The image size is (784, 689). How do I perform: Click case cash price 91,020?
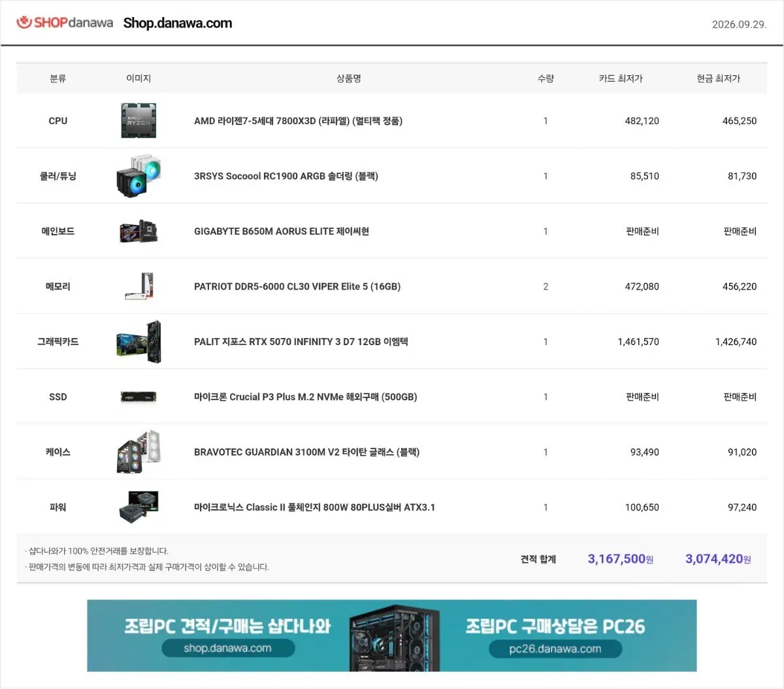742,452
